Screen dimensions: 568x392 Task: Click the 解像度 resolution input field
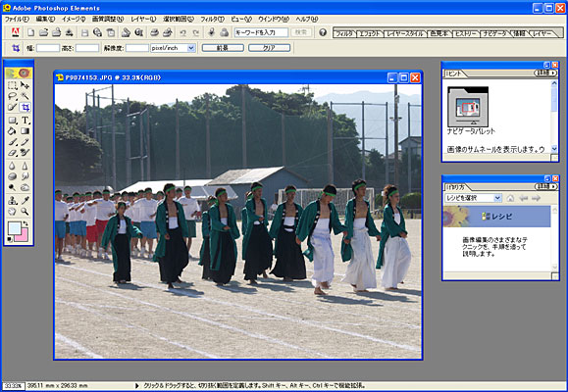[137, 48]
